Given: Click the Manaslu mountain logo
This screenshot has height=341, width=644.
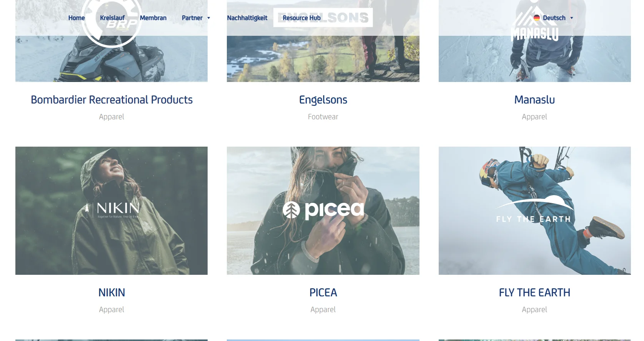Looking at the screenshot, I should click(x=534, y=23).
